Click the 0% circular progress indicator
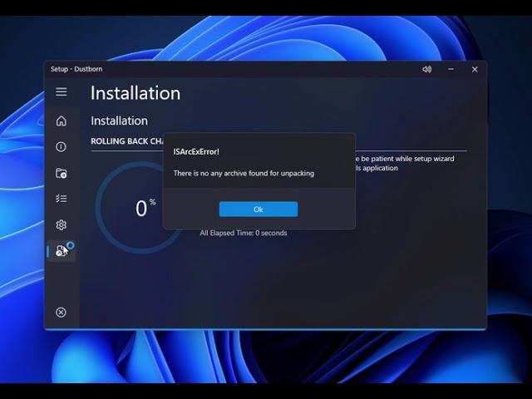 (140, 208)
